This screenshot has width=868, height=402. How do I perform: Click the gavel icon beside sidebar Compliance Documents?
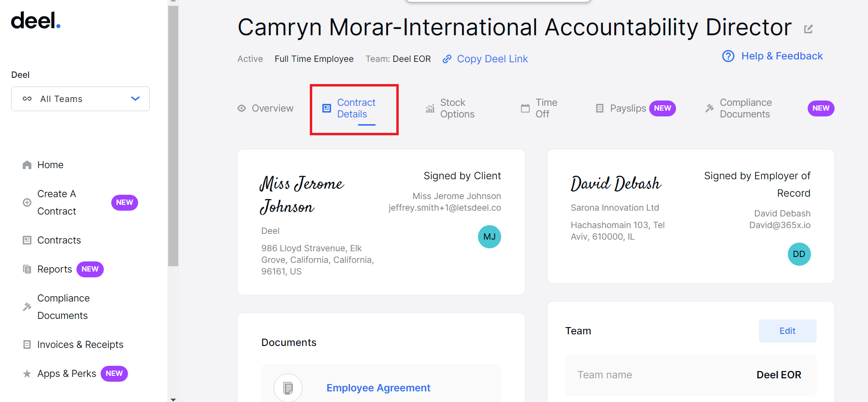[27, 307]
